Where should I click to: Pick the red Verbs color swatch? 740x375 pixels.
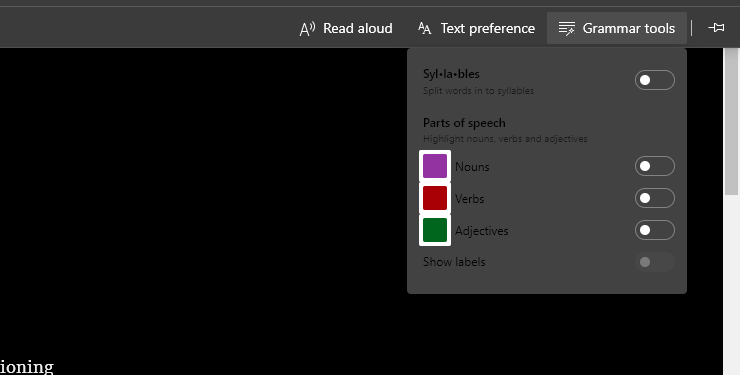435,198
